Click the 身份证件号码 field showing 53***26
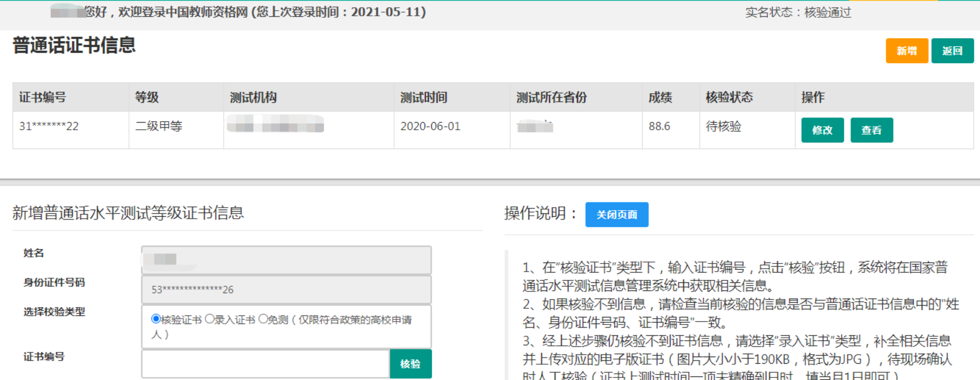The image size is (980, 380). coord(286,289)
